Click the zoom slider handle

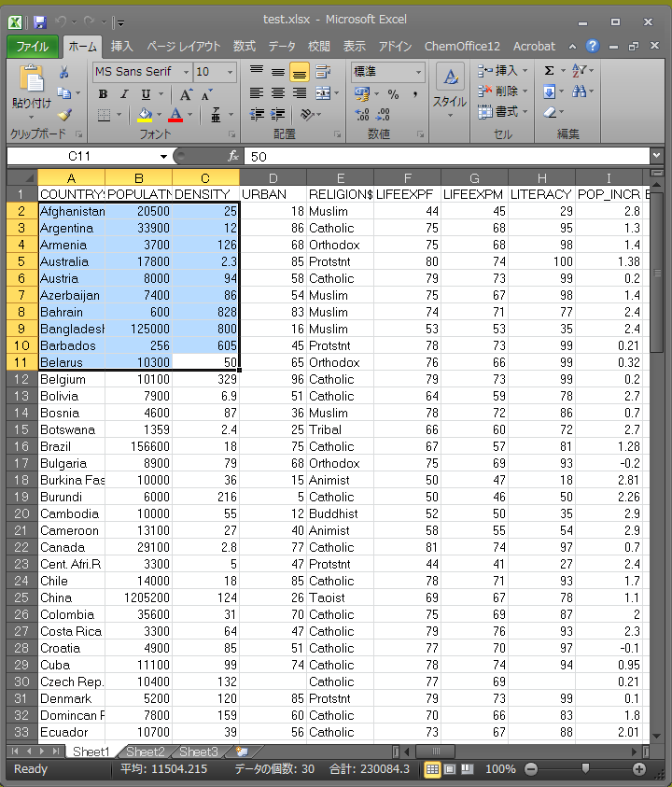pos(585,768)
